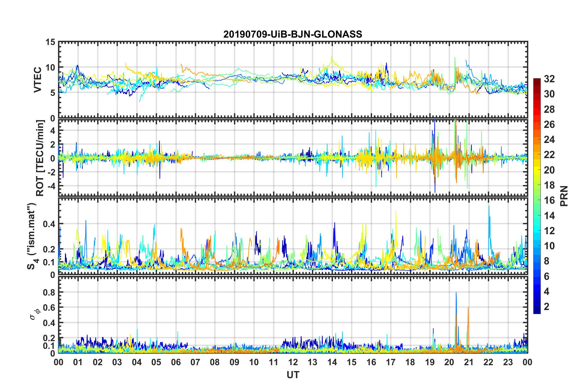Click colorbar tick label 32
The height and width of the screenshot is (392, 586).
[x=549, y=79]
